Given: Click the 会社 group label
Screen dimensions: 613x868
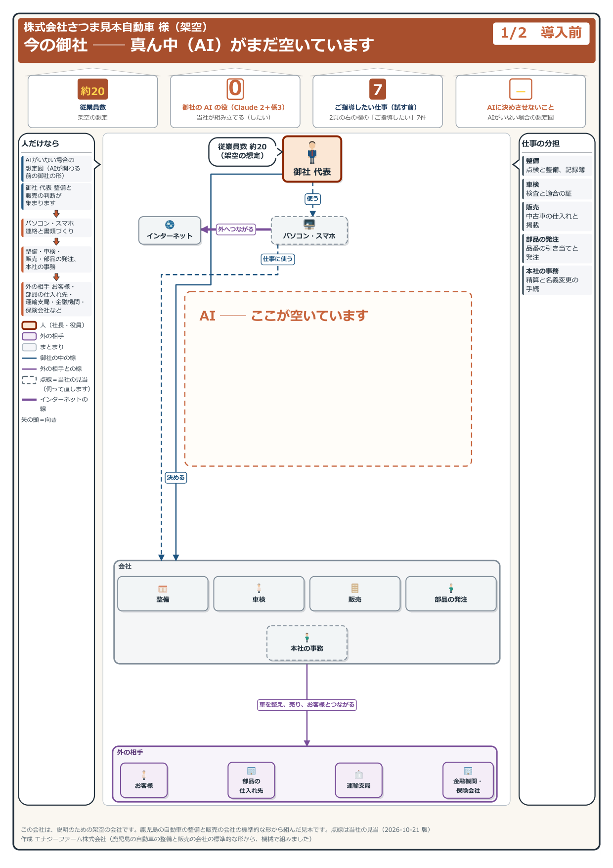Looking at the screenshot, I should 125,566.
